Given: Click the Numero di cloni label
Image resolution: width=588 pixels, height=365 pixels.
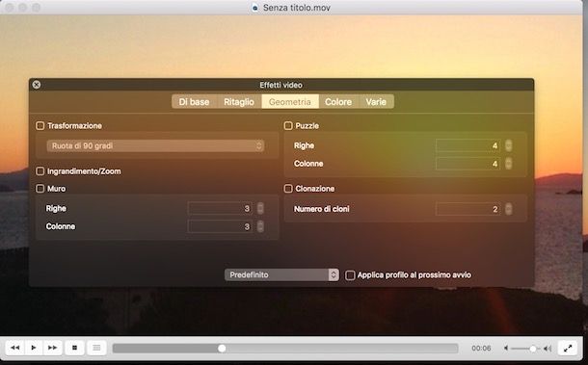Looking at the screenshot, I should [321, 209].
